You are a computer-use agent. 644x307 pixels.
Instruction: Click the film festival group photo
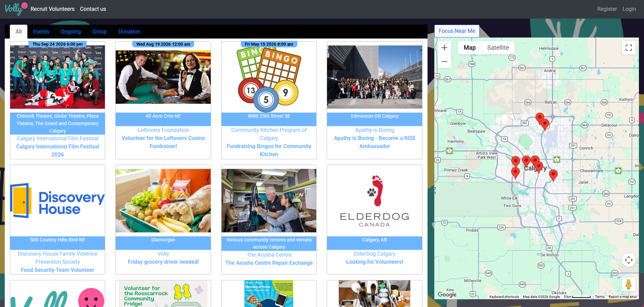(57, 77)
